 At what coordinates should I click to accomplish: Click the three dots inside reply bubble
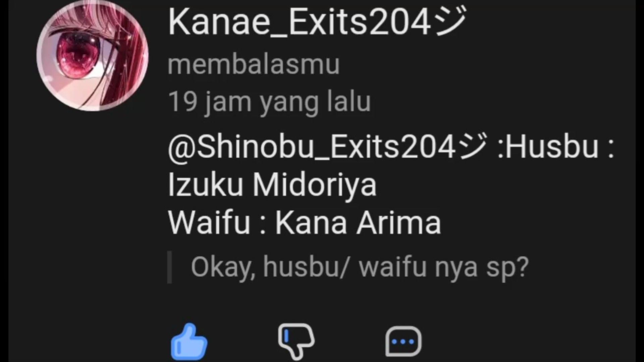tap(403, 342)
